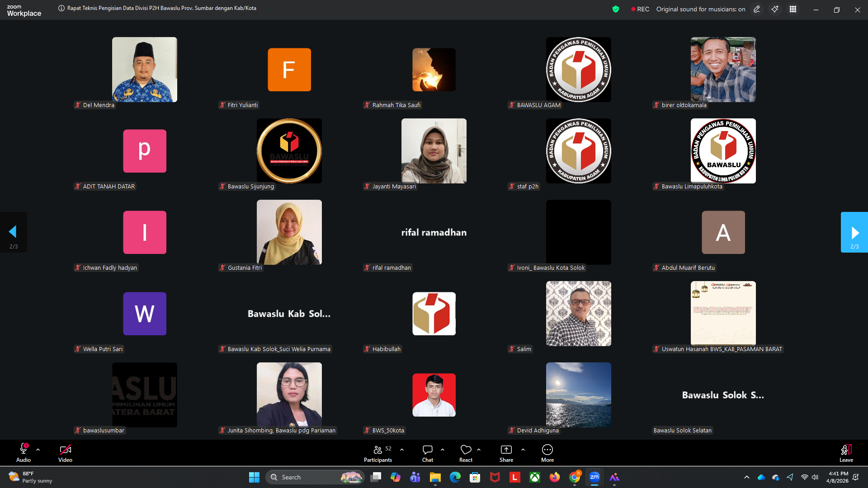Turn on the Video camera

point(65,450)
